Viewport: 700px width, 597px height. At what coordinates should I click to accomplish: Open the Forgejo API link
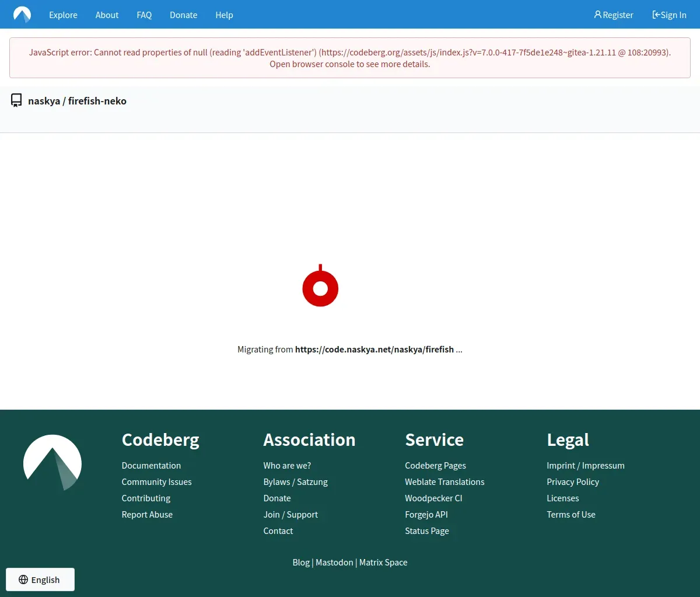426,515
